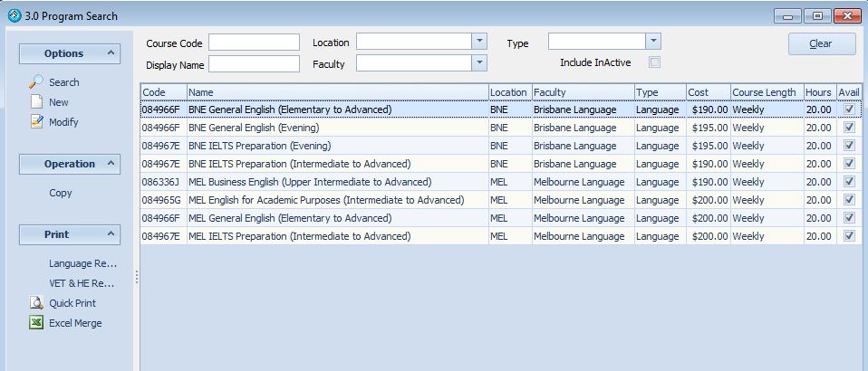Open the Faculty dropdown

pos(478,63)
